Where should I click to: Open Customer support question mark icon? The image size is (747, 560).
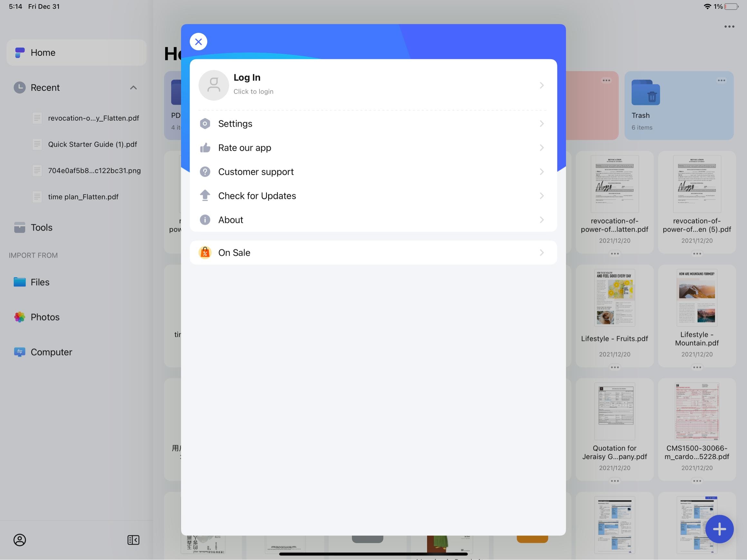click(x=205, y=172)
